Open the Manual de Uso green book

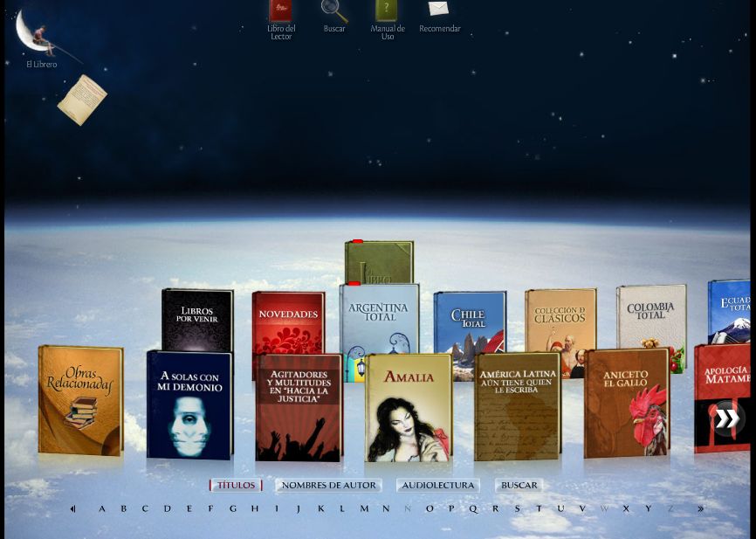386,10
